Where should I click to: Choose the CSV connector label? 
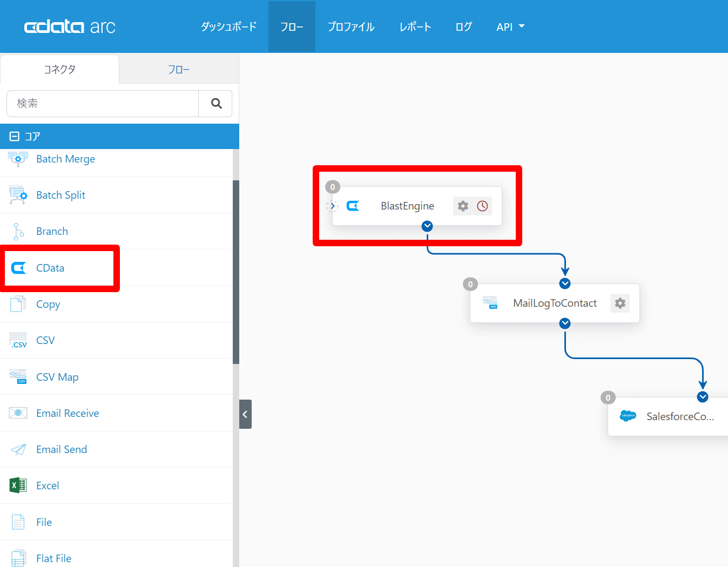click(x=45, y=340)
